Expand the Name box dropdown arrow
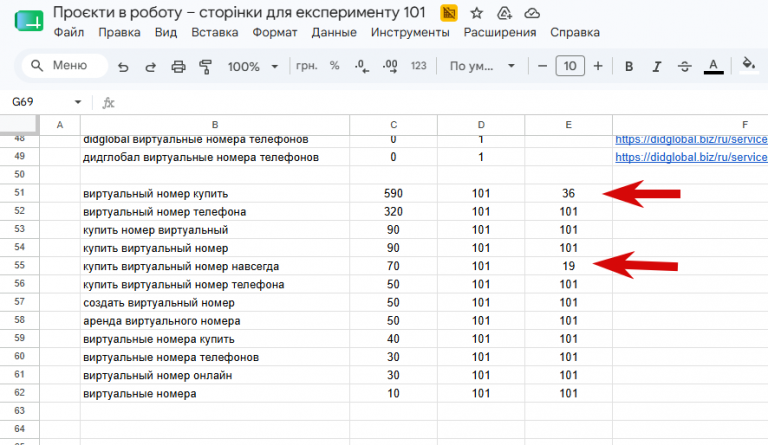The width and height of the screenshot is (768, 445). [77, 102]
